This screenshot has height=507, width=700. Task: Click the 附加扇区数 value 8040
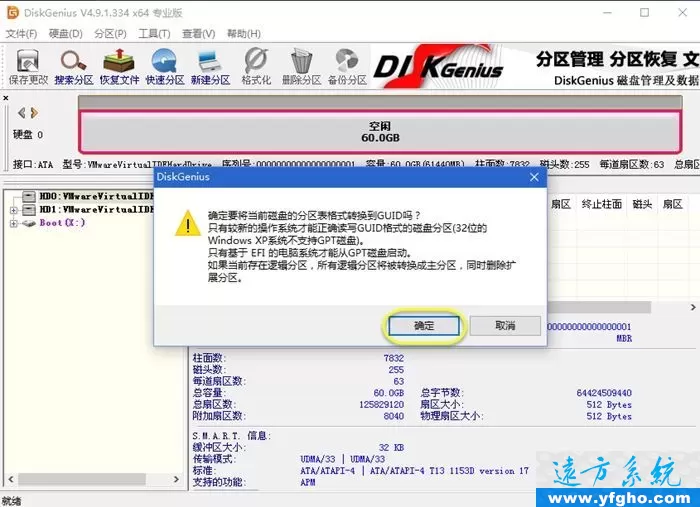(x=393, y=416)
